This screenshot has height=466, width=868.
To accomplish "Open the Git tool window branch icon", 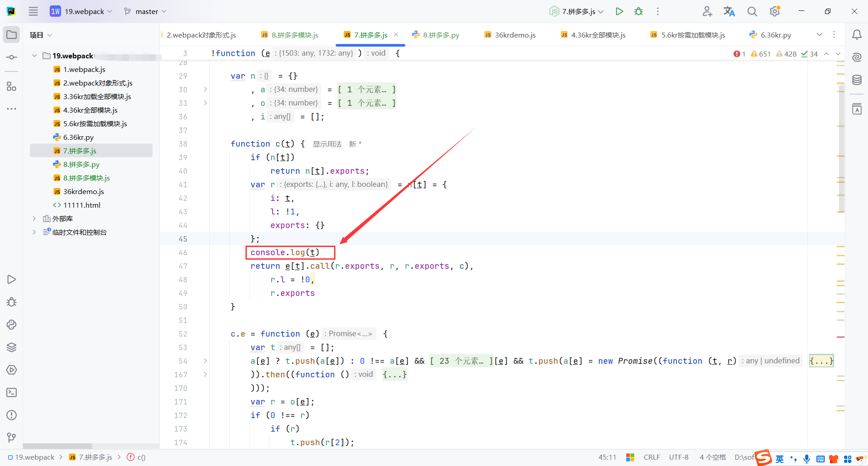I will tap(11, 437).
